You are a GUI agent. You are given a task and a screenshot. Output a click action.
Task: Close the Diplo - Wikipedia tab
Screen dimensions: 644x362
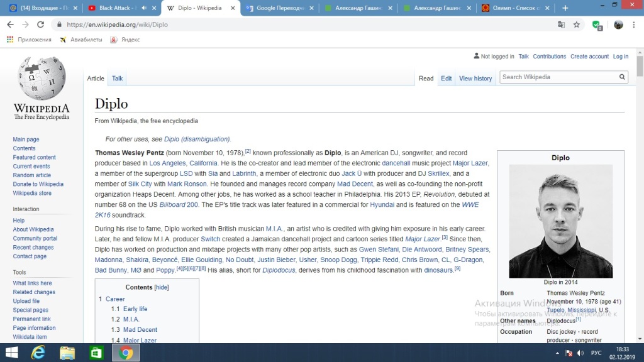(233, 8)
